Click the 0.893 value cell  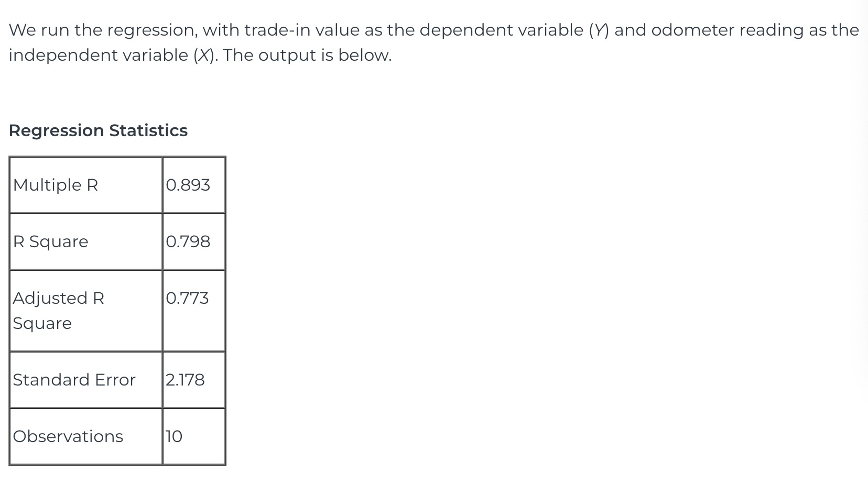194,185
